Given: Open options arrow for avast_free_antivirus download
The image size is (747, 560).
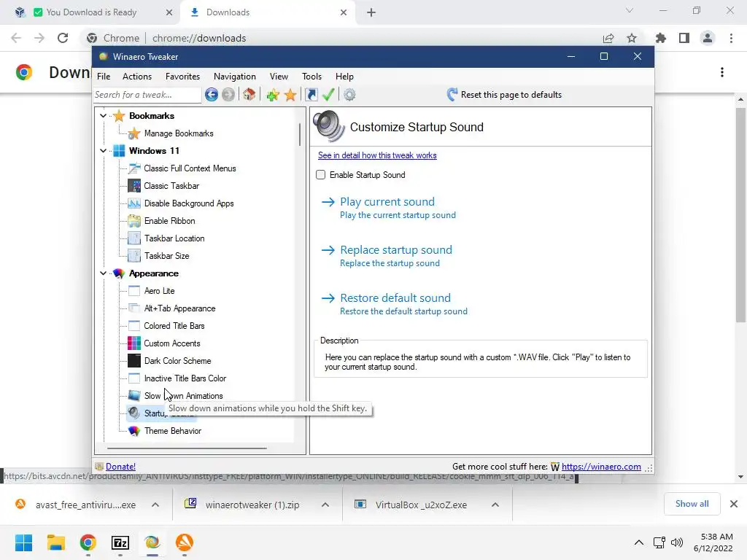Looking at the screenshot, I should click(x=155, y=505).
